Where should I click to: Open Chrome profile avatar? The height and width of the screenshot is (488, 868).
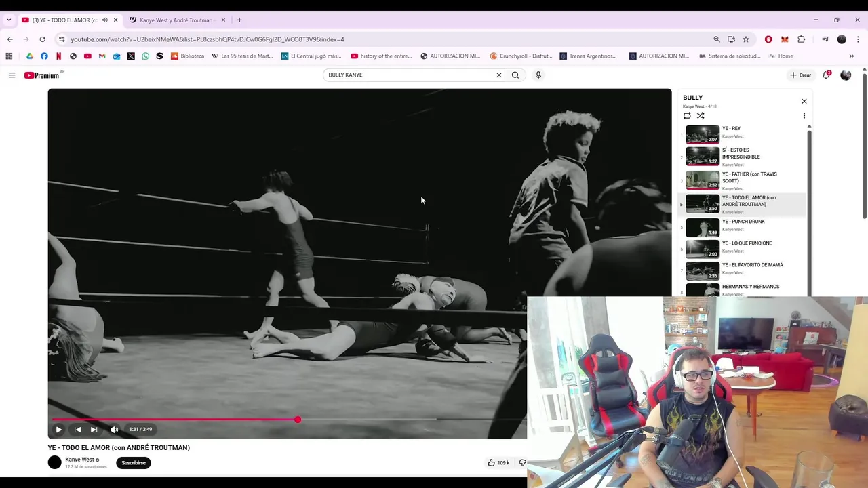[842, 39]
